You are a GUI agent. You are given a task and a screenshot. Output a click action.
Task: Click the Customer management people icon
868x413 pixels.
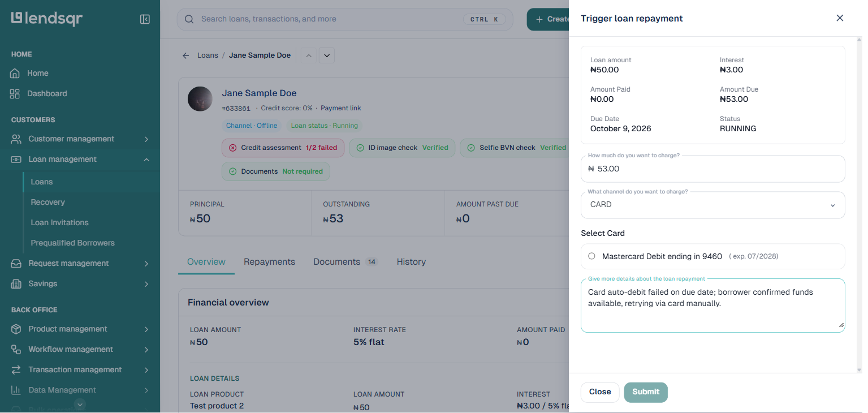(16, 139)
